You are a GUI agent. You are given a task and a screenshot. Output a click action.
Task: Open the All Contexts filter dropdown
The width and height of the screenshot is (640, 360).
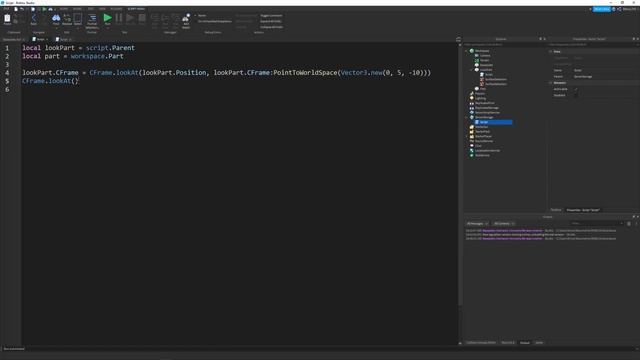coord(504,224)
